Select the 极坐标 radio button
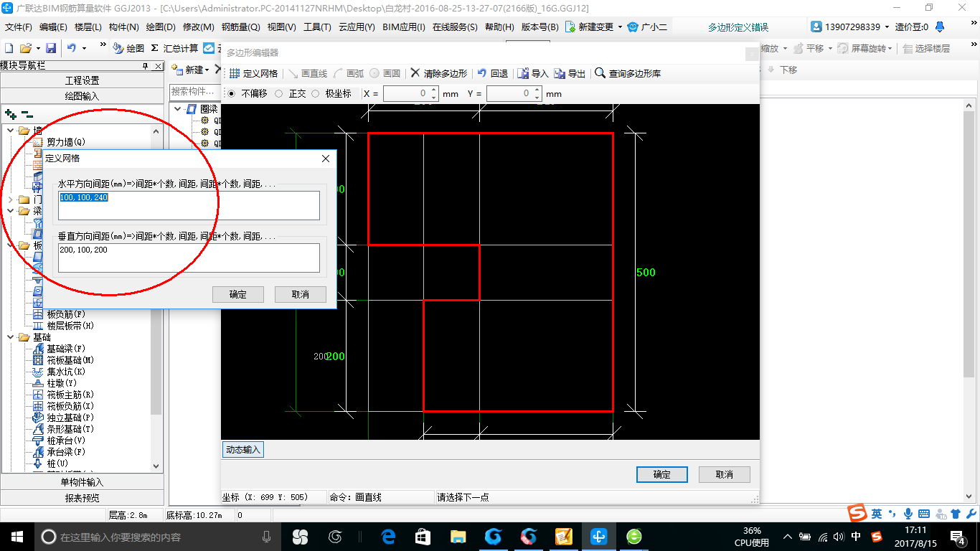This screenshot has width=980, height=551. click(x=315, y=93)
